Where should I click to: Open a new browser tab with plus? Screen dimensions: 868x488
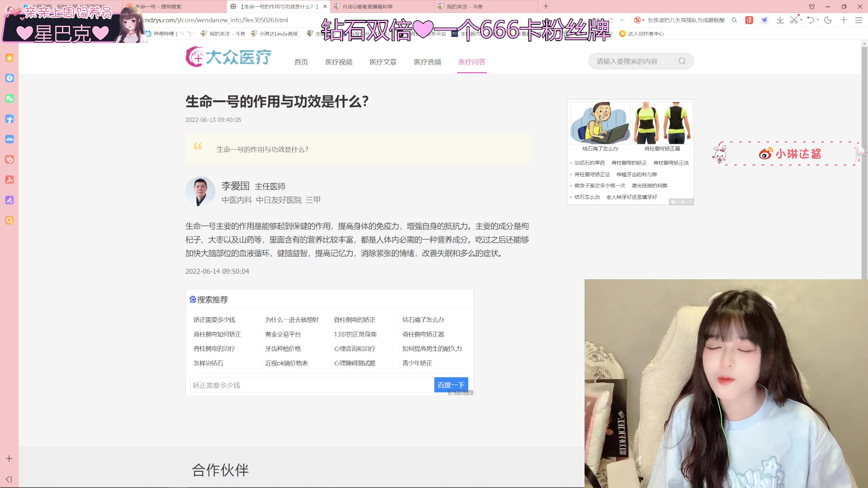[546, 6]
